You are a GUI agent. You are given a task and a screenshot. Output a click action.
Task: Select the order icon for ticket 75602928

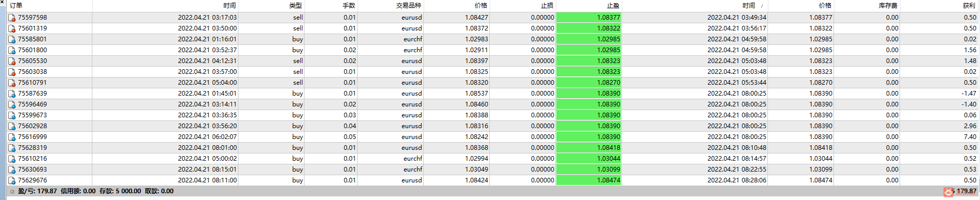point(12,126)
